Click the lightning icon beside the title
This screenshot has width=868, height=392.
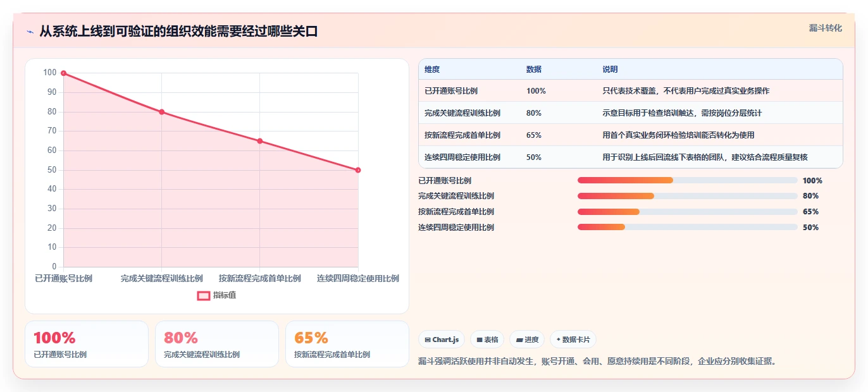pos(30,32)
